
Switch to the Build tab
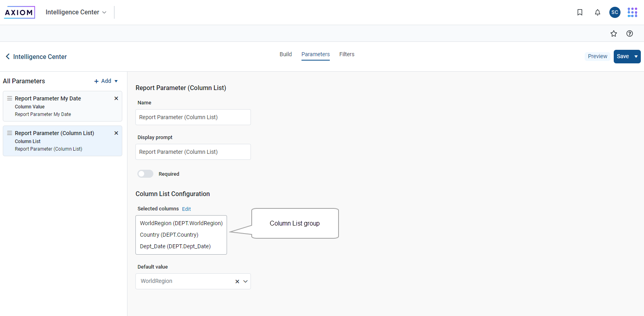[x=286, y=54]
